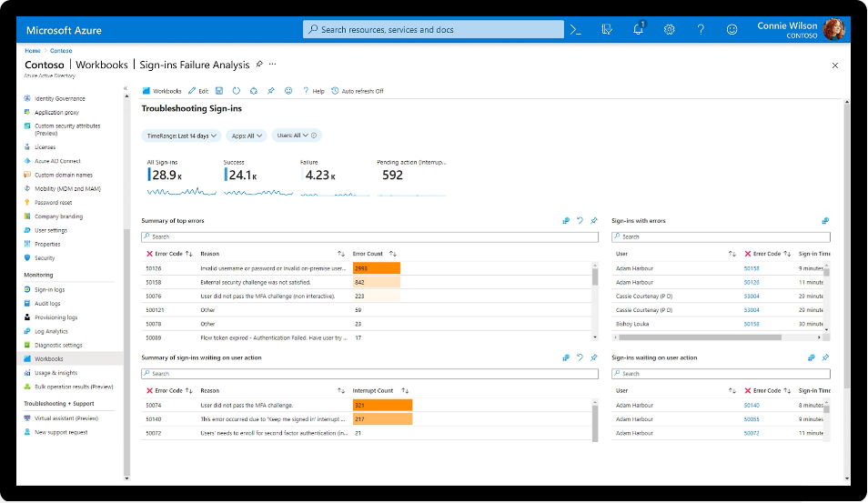The image size is (868, 503).
Task: Open Auto refresh: Off setting
Action: click(x=358, y=91)
